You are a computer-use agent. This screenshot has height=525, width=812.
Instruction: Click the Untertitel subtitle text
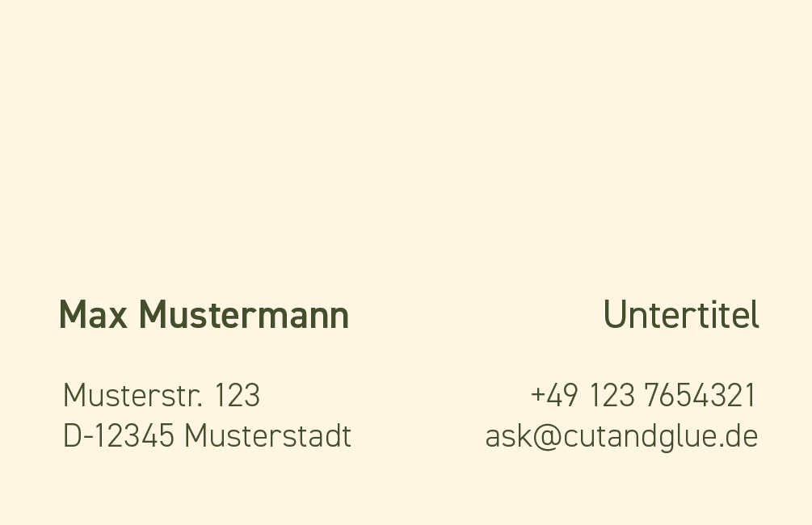point(681,315)
